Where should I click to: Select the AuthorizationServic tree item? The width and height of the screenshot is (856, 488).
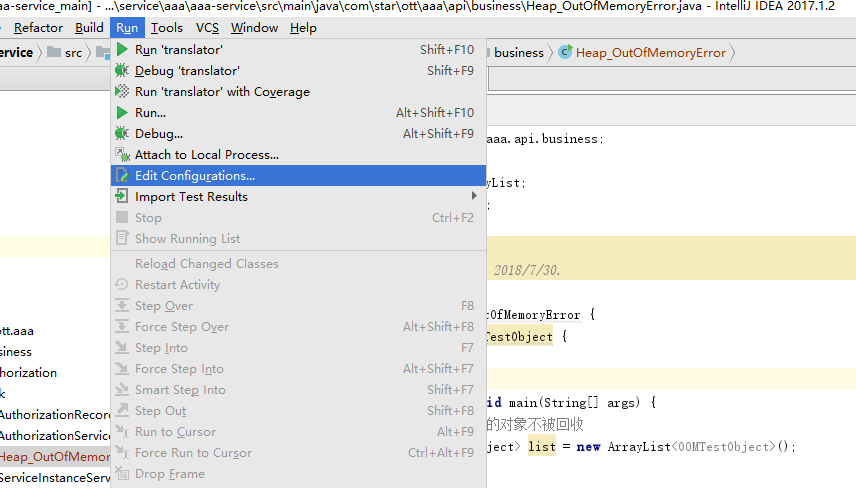point(55,436)
